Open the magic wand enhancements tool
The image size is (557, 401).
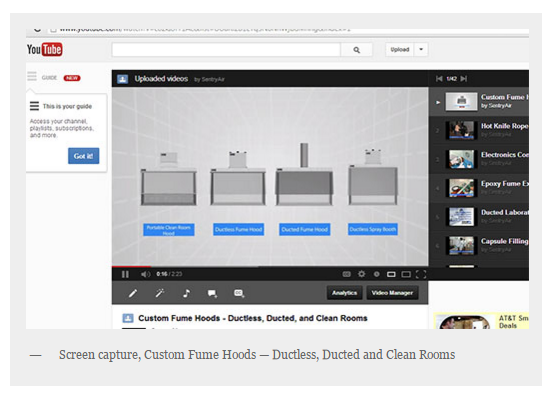coord(159,293)
